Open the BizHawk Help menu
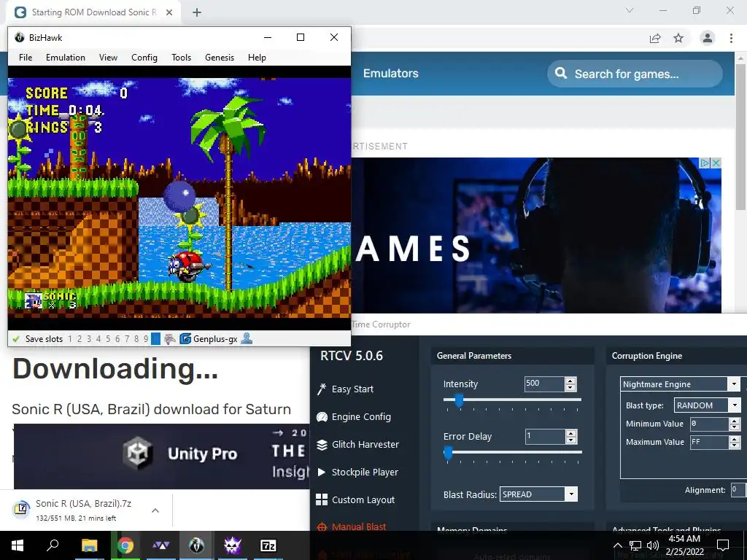Image resolution: width=747 pixels, height=560 pixels. click(257, 58)
